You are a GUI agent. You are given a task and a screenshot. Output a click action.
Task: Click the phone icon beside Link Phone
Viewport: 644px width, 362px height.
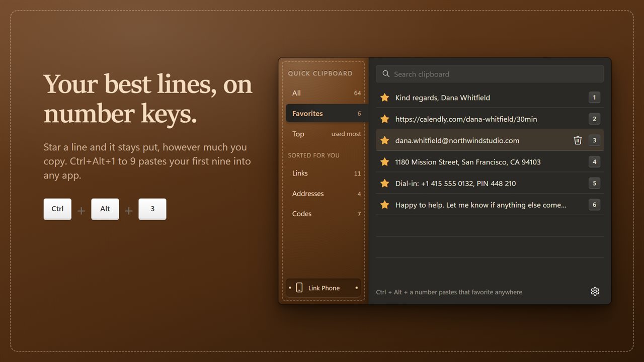point(299,288)
